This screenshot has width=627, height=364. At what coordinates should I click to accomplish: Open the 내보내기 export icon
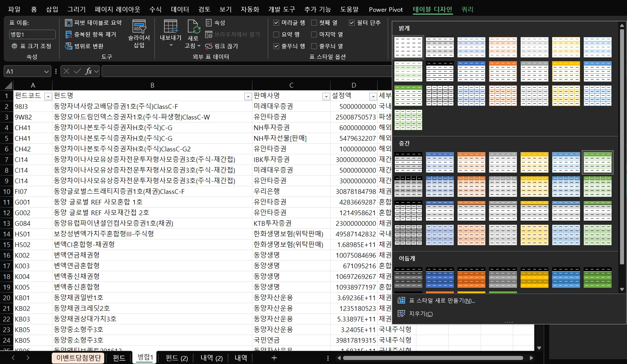pyautogui.click(x=171, y=27)
